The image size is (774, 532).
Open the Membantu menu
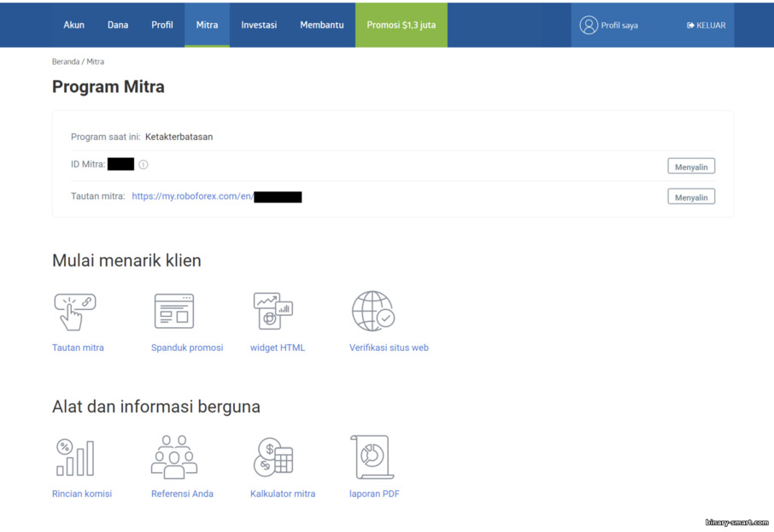click(x=322, y=25)
